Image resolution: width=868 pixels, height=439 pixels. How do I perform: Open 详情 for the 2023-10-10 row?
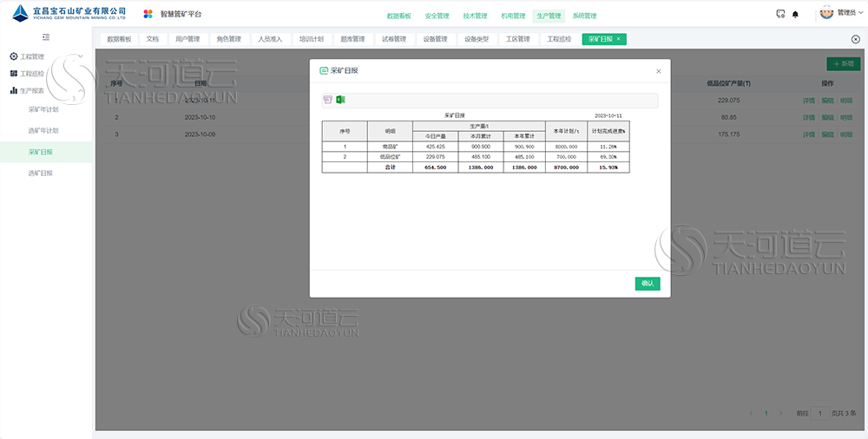(x=809, y=118)
